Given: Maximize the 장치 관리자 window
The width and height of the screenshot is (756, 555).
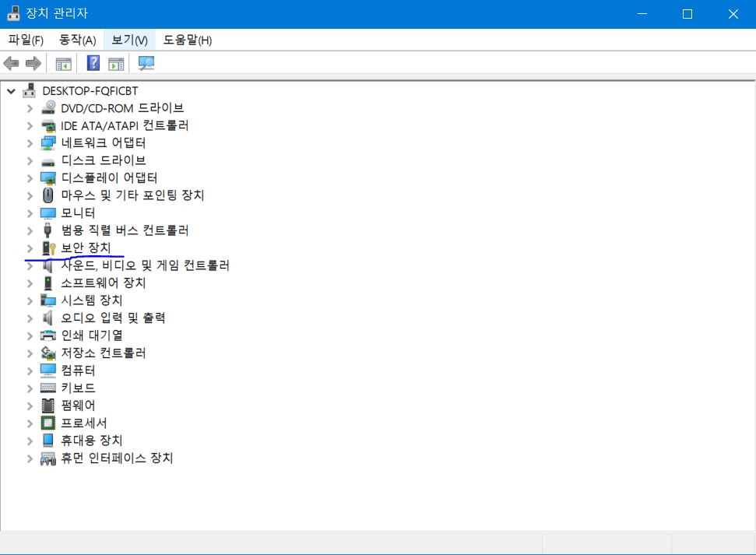Looking at the screenshot, I should [687, 14].
